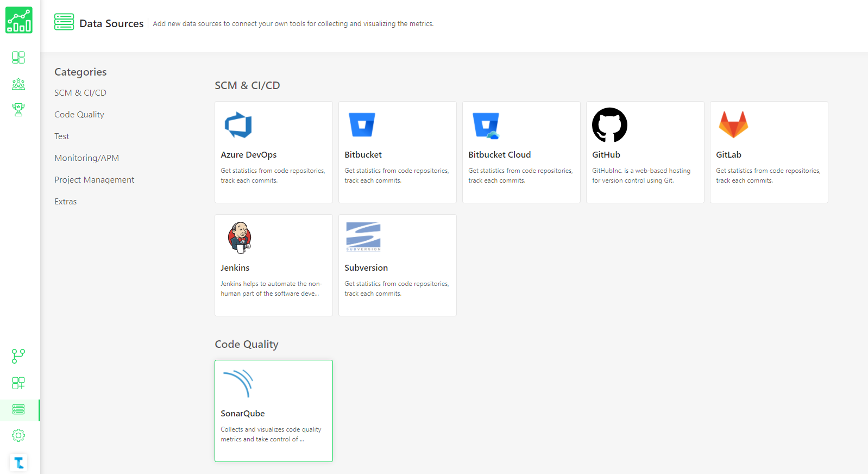Open the add-widgets grid icon in sidebar
868x474 pixels.
(x=18, y=383)
